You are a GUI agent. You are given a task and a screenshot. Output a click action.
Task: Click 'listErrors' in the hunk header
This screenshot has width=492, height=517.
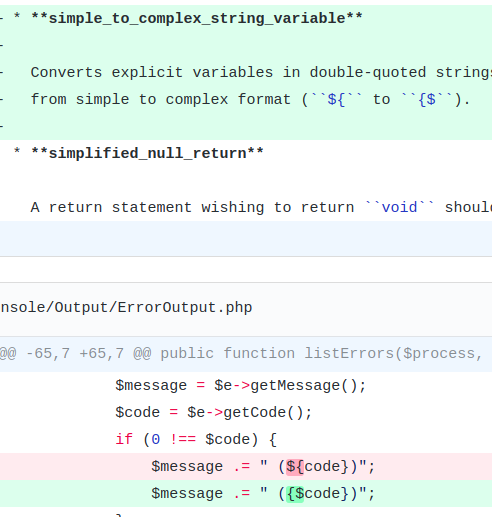click(x=349, y=353)
